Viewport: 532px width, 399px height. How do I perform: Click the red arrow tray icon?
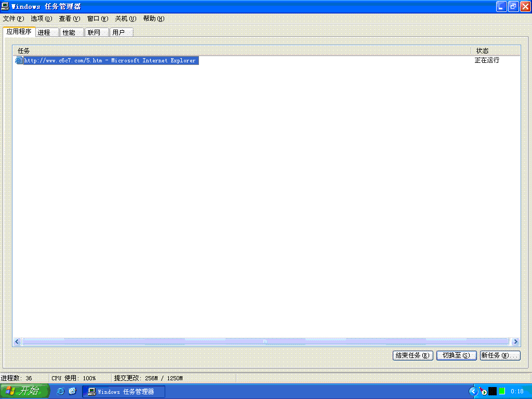[483, 391]
